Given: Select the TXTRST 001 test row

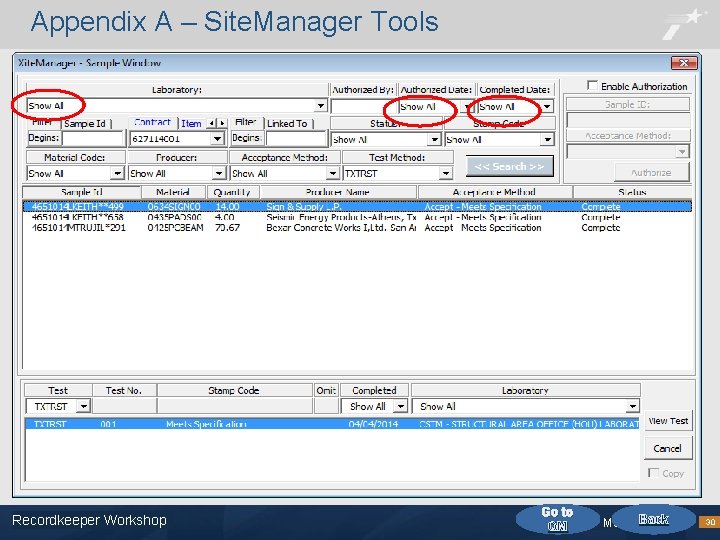Looking at the screenshot, I should pos(332,424).
